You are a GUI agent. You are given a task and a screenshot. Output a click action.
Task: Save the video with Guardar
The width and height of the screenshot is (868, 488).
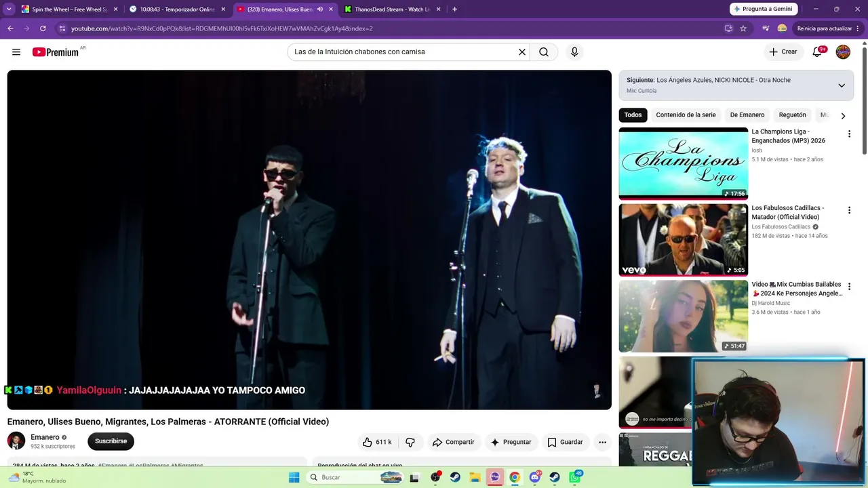pos(565,442)
